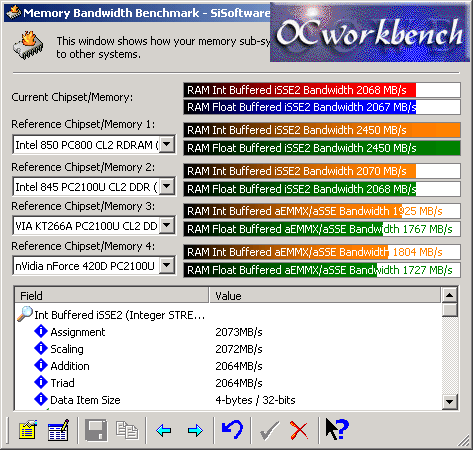Click the blue current Float 2067 MB/s bar
The width and height of the screenshot is (473, 450).
(322, 107)
